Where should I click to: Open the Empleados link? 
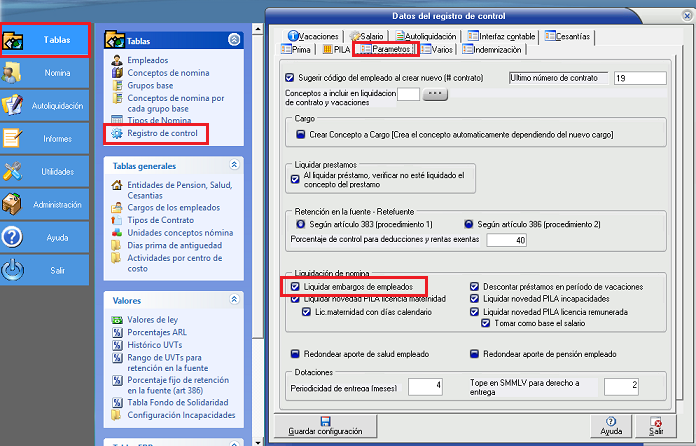point(148,61)
